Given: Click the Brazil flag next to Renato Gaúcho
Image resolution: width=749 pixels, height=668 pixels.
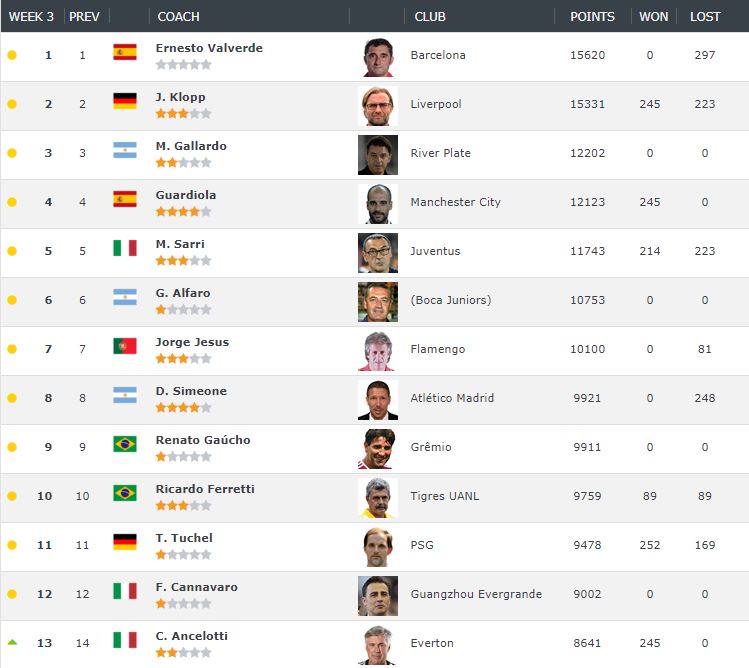Looking at the screenshot, I should (x=125, y=444).
